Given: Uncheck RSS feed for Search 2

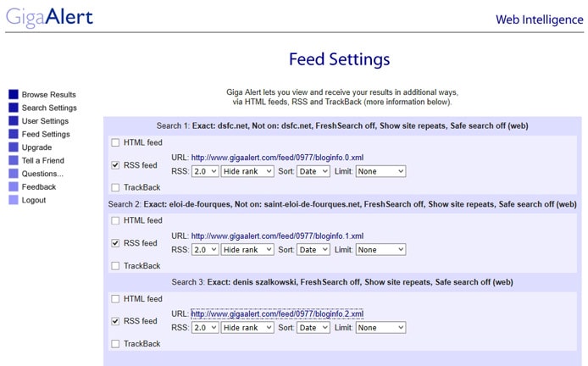Looking at the screenshot, I should (115, 243).
